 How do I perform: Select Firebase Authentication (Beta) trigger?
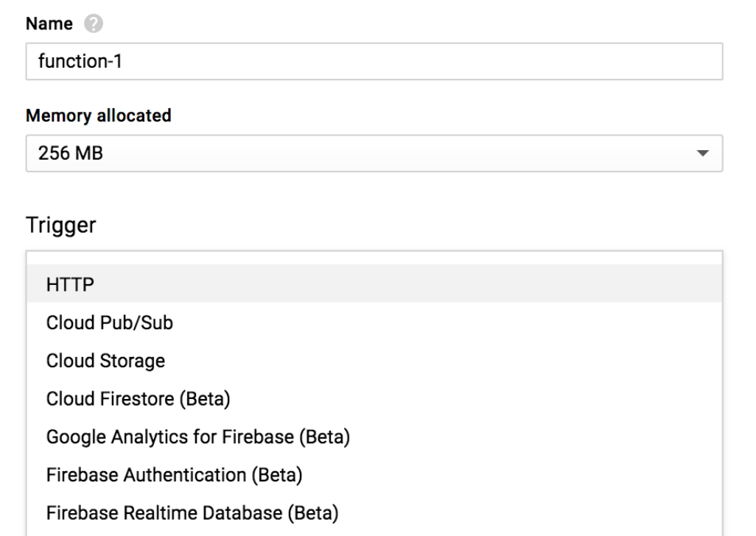374,474
